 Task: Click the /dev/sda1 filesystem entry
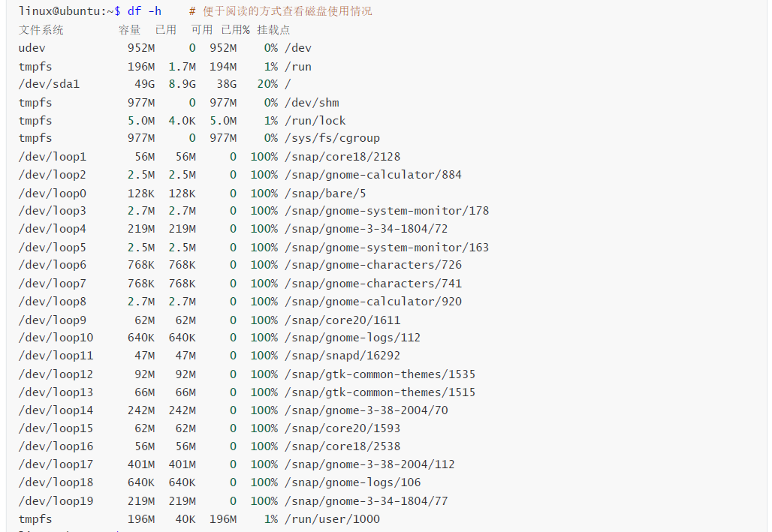click(x=50, y=84)
